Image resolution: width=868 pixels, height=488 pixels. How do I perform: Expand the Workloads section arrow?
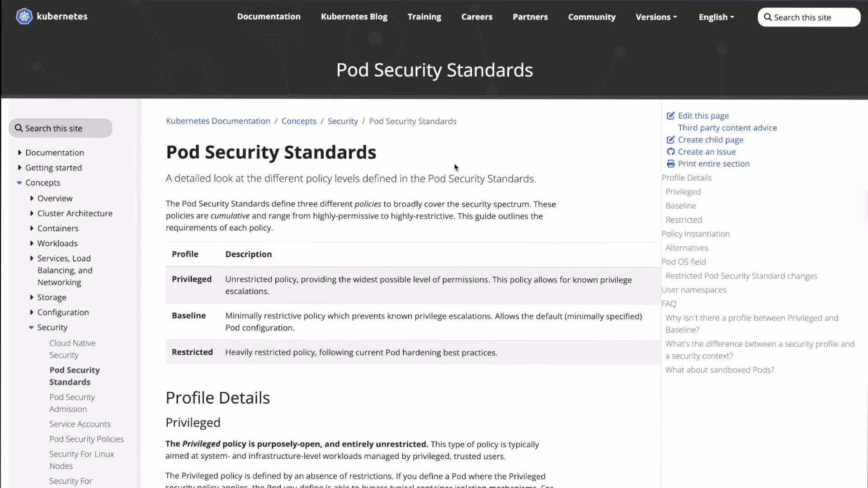click(32, 243)
